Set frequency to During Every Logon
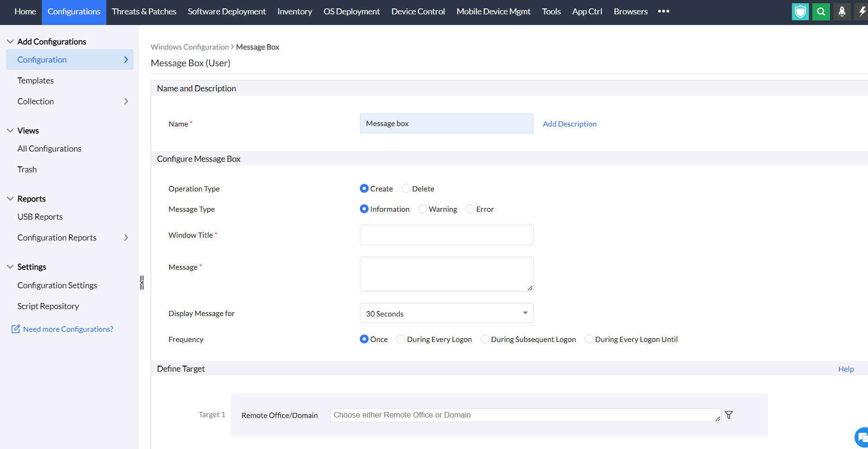 pyautogui.click(x=400, y=339)
